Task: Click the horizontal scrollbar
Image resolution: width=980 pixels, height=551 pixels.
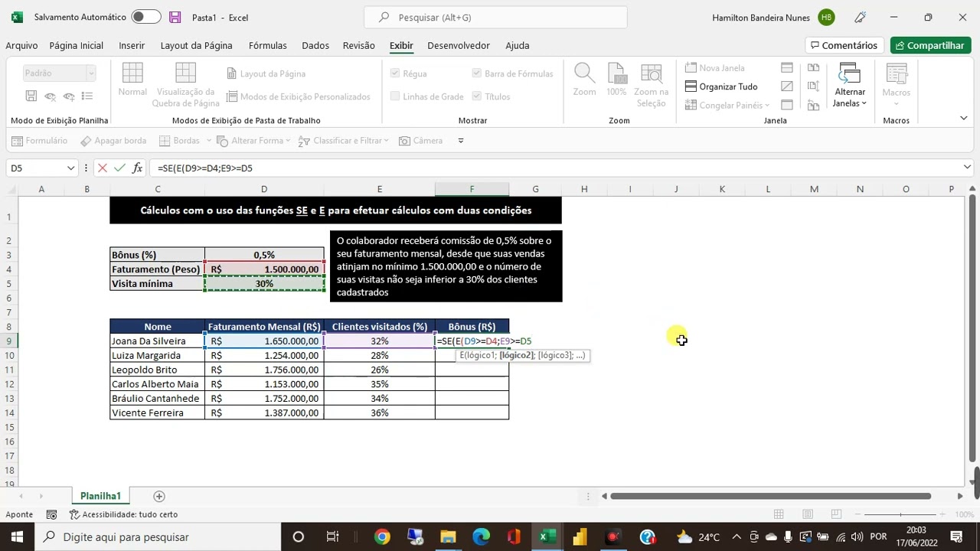Action: point(770,496)
